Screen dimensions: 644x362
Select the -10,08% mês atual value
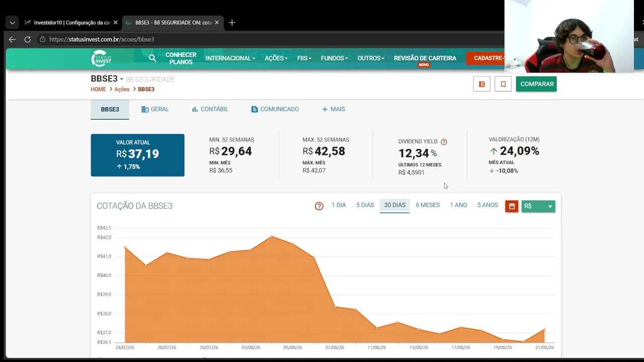coord(507,171)
